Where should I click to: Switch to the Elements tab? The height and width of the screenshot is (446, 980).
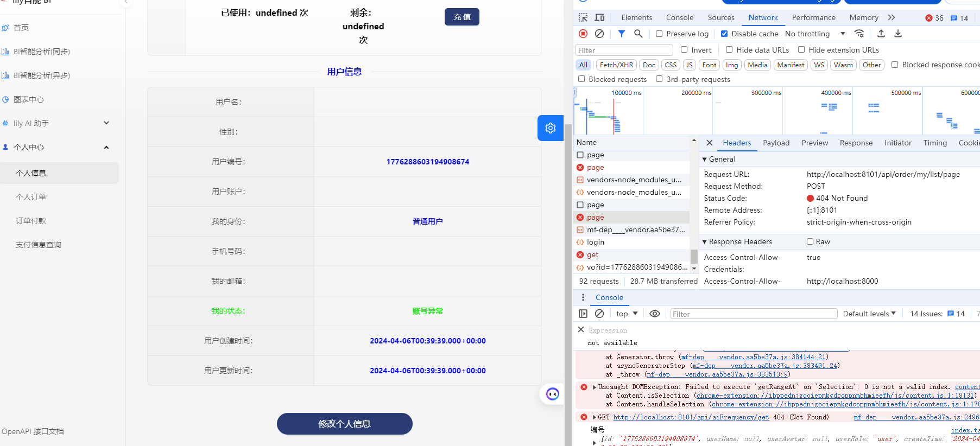point(637,17)
